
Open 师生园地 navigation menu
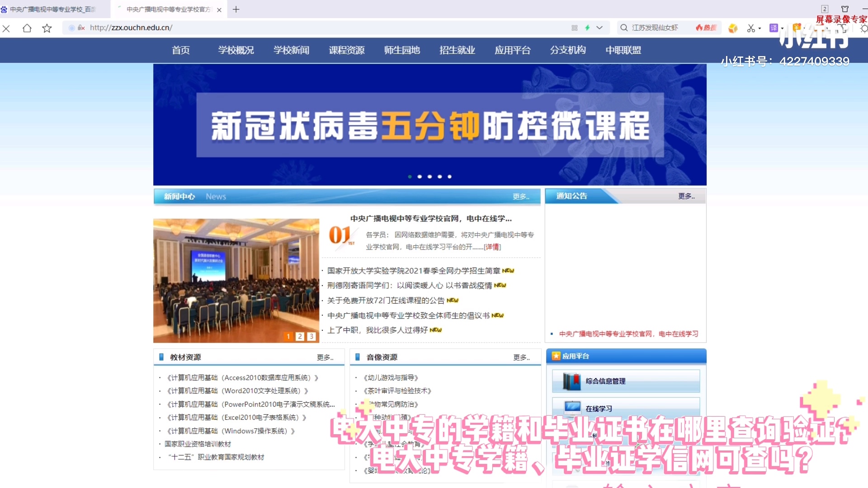pos(402,50)
